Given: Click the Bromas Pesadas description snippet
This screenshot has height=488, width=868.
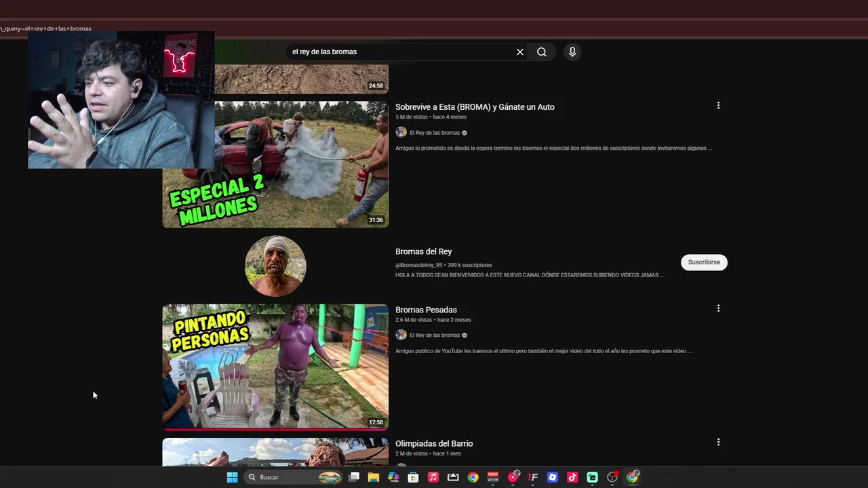Looking at the screenshot, I should click(543, 351).
